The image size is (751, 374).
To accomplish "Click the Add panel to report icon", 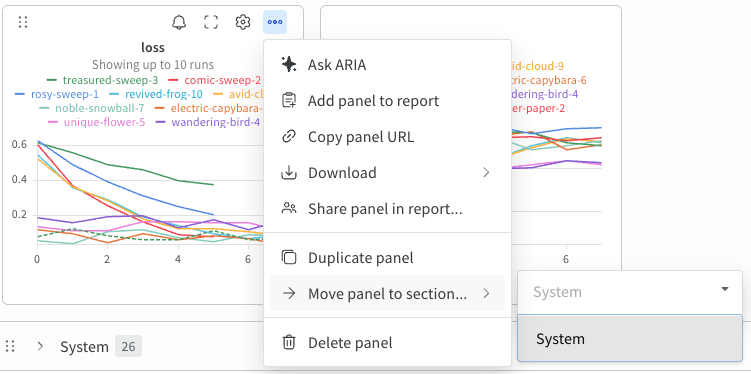I will [x=289, y=101].
